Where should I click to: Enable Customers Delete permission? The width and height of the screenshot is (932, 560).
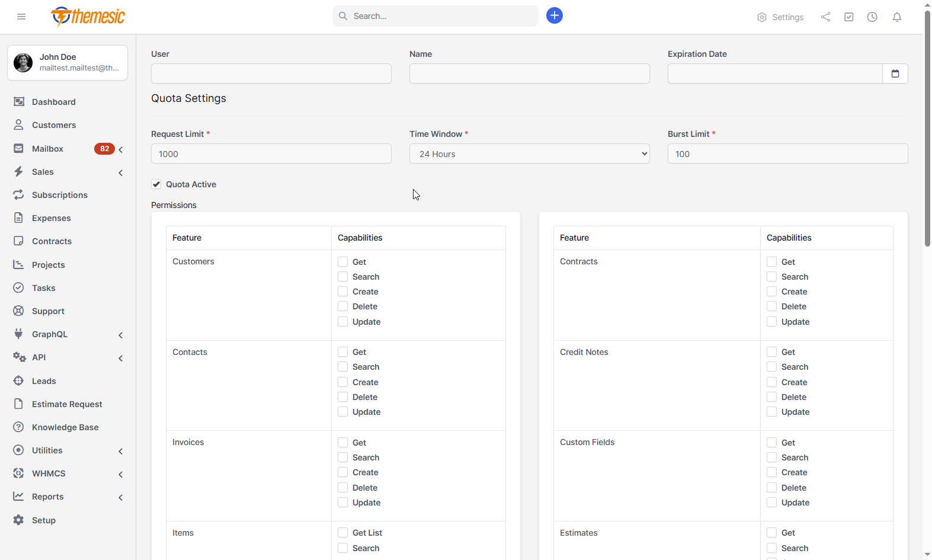click(x=342, y=306)
